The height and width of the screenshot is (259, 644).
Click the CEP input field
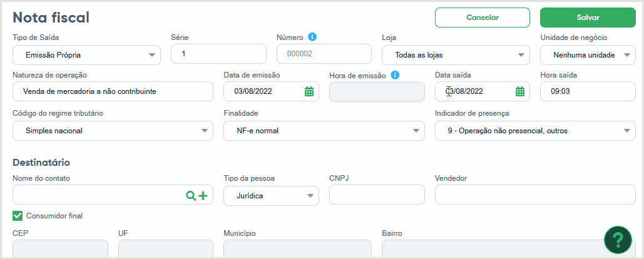tap(60, 249)
